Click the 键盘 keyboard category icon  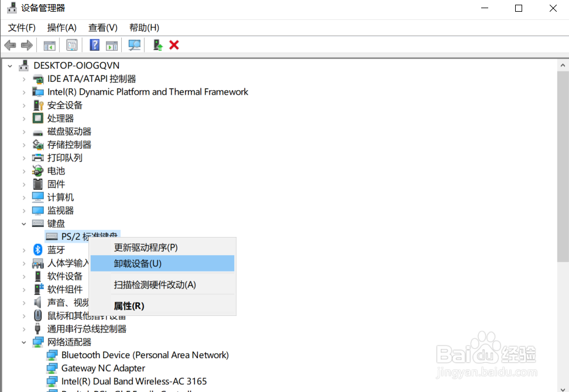click(37, 223)
